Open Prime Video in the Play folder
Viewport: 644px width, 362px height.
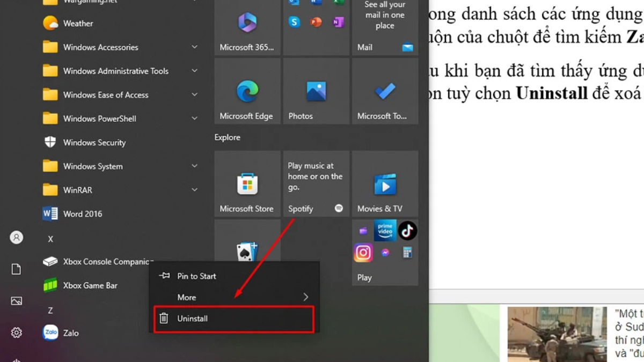pyautogui.click(x=385, y=230)
